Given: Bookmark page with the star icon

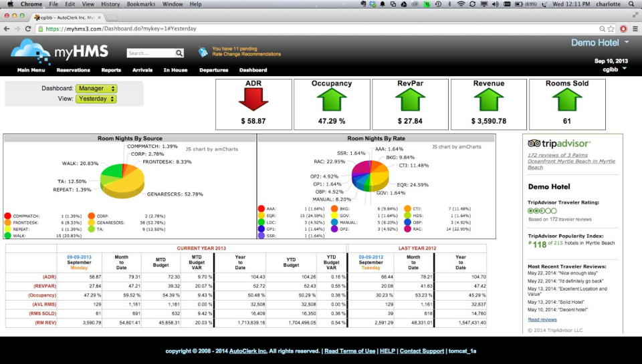Looking at the screenshot, I should (611, 29).
